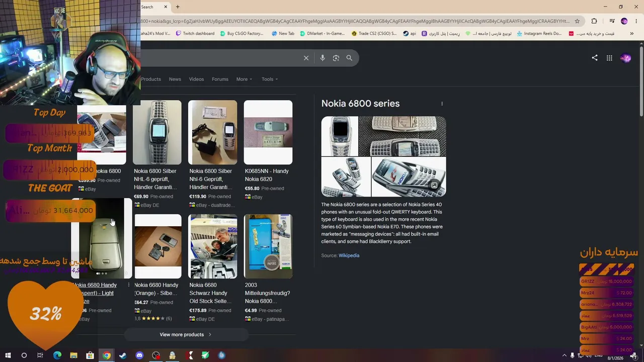Open the Chrome extensions puzzle icon
The image size is (644, 362).
coord(594,21)
